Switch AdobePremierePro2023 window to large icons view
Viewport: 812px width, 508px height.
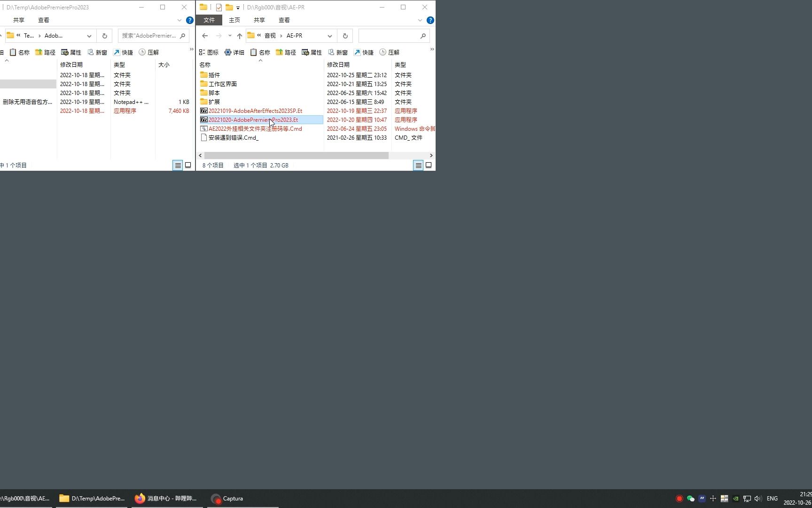click(x=188, y=165)
